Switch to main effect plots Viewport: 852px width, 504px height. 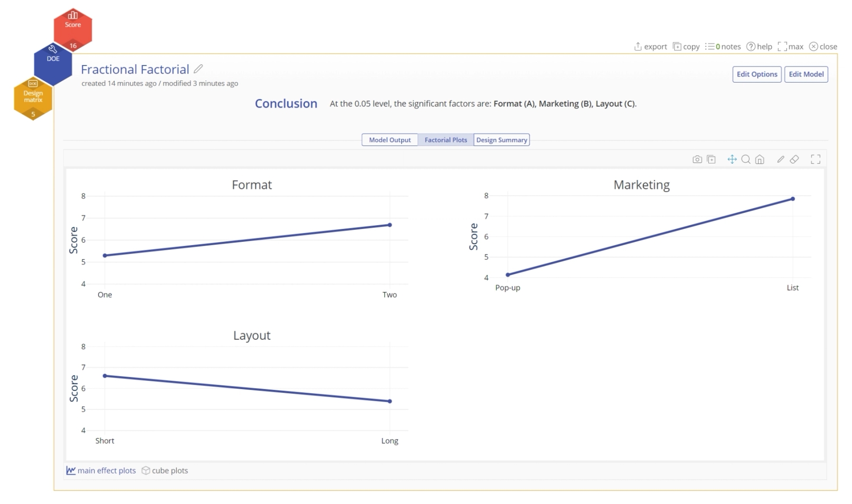pyautogui.click(x=101, y=471)
